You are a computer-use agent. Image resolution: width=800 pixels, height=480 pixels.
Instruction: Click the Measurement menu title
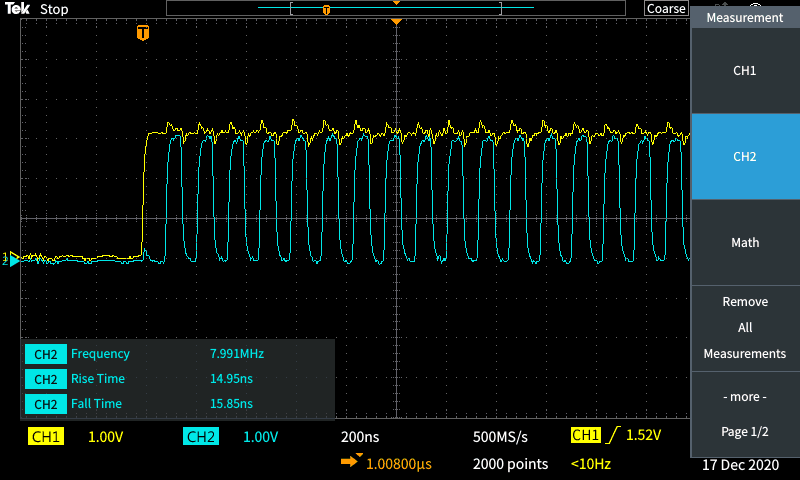click(744, 17)
